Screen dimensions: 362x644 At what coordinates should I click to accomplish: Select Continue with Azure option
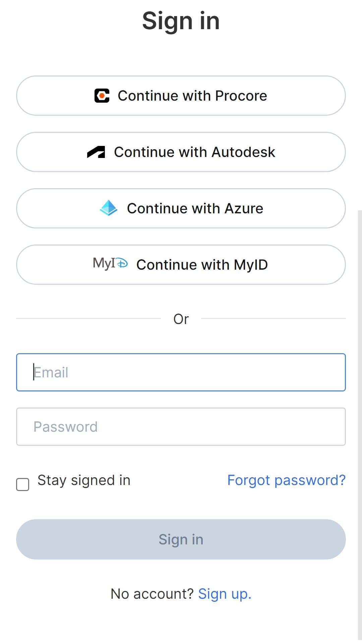click(x=181, y=208)
